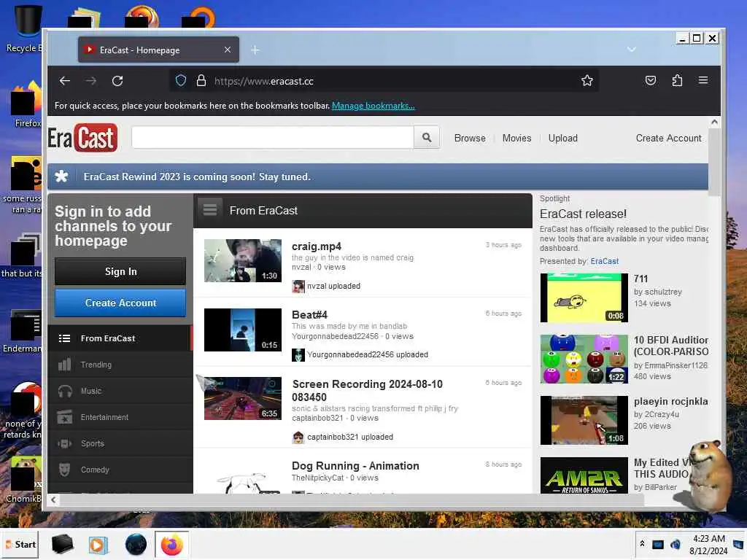Image resolution: width=747 pixels, height=560 pixels.
Task: Select Trending in sidebar guide
Action: pos(120,365)
